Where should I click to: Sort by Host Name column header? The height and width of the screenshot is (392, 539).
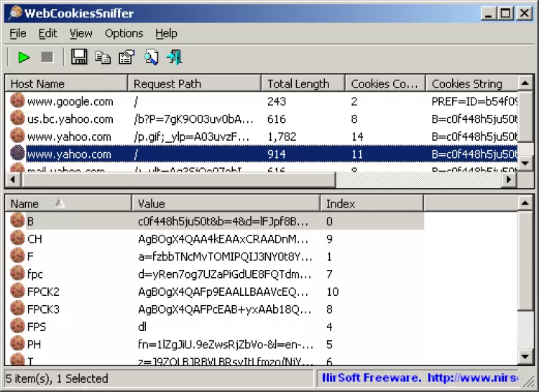click(x=66, y=84)
